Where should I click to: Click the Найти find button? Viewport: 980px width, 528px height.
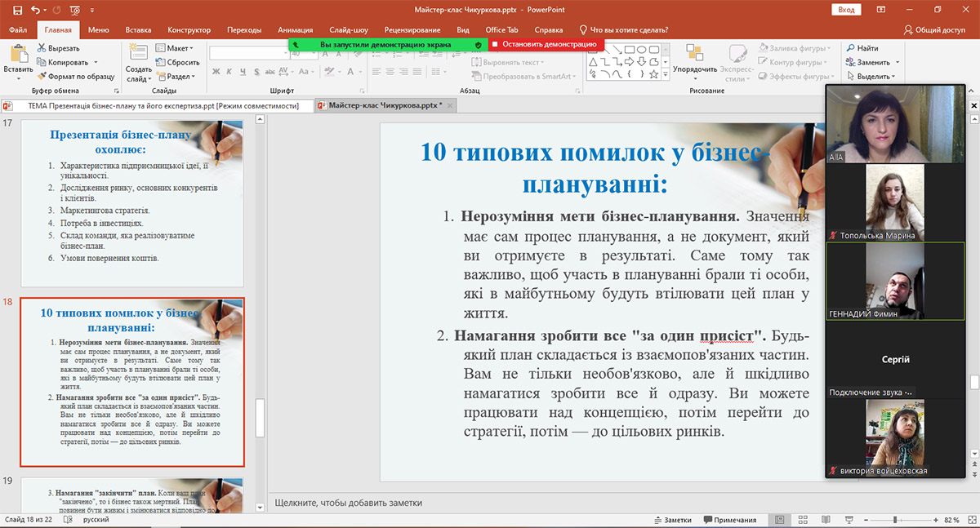[x=862, y=48]
